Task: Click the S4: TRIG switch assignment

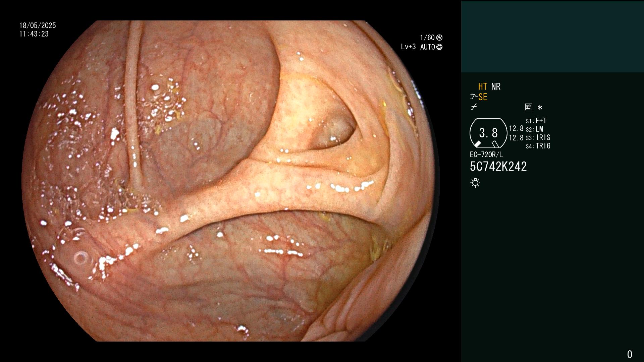Action: [538, 146]
